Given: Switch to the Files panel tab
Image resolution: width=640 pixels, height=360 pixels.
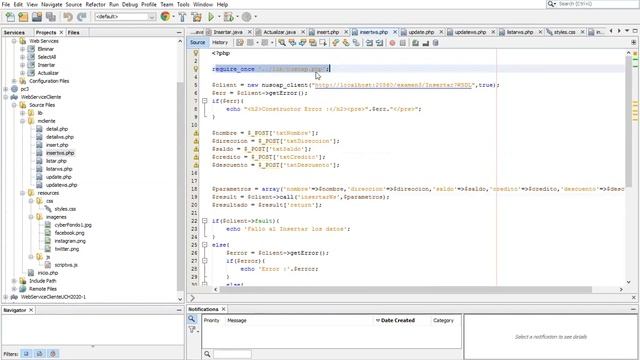Looking at the screenshot, I should click(x=73, y=32).
